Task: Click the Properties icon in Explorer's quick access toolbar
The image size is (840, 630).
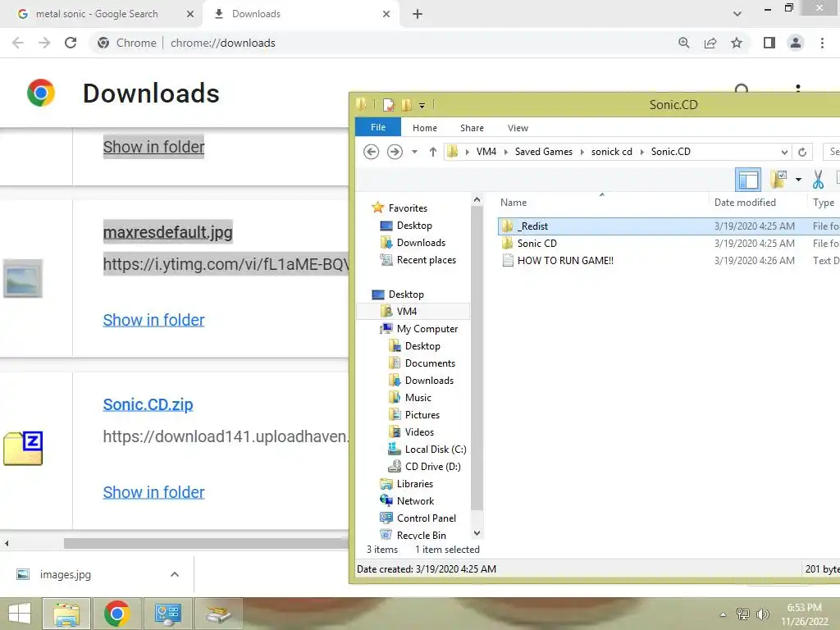Action: coord(388,104)
